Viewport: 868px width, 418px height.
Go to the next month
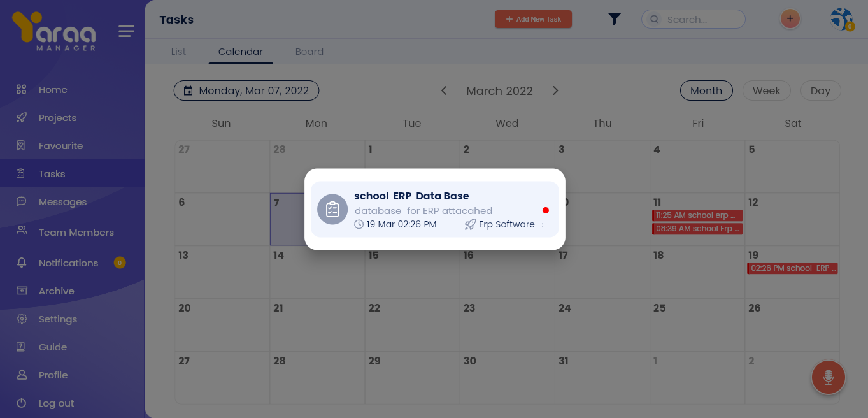(555, 90)
